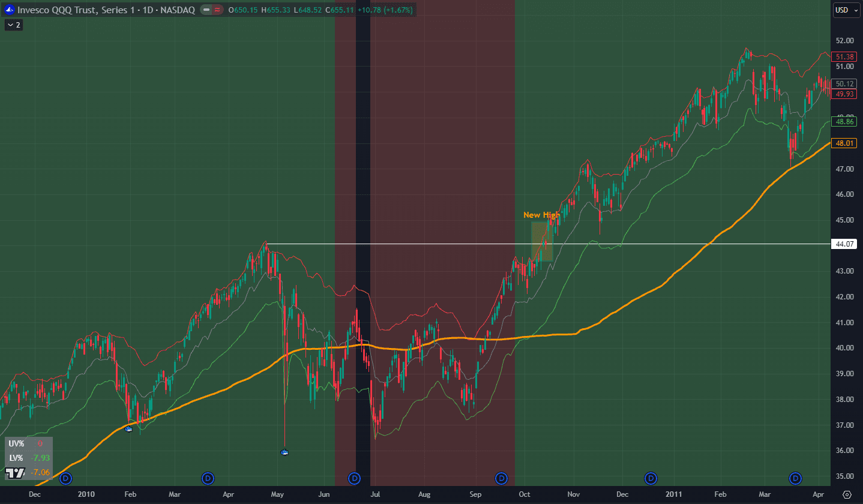Expand the collapsed indicators legend showing 2
The image size is (863, 504).
pos(13,25)
